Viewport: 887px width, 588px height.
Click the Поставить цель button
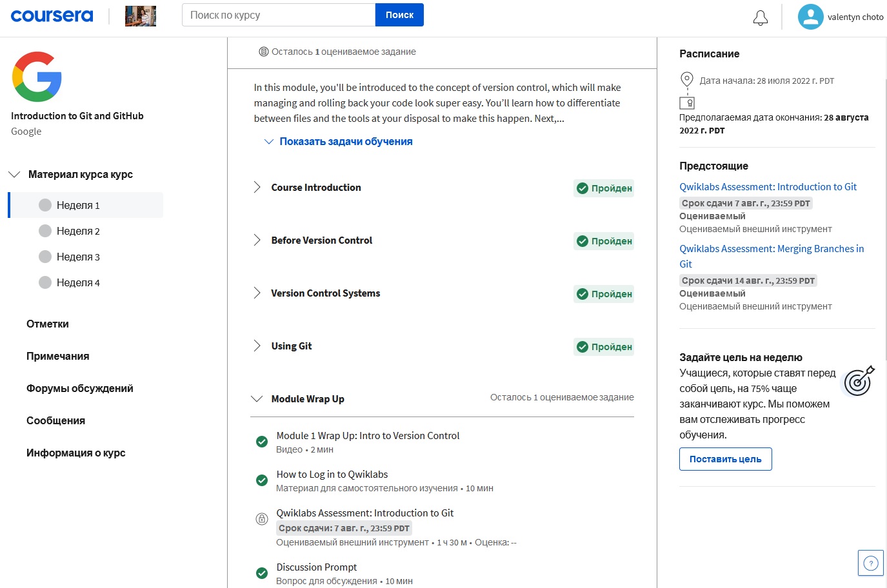pyautogui.click(x=726, y=459)
